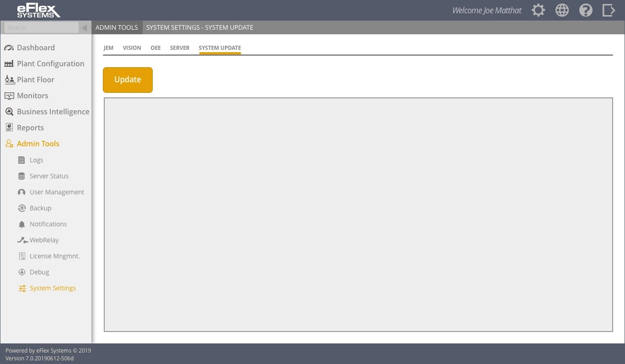The image size is (625, 364).
Task: Expand the Plant Configuration menu
Action: [50, 64]
